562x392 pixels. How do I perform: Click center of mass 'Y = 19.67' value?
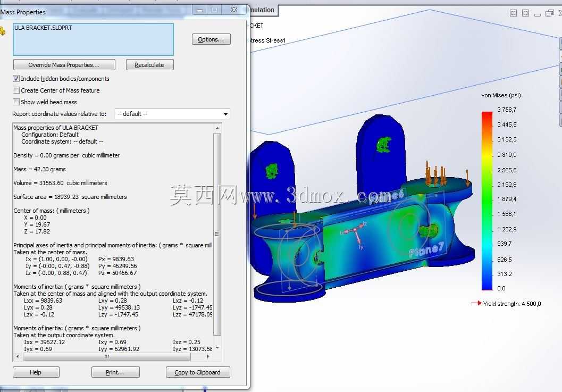point(37,224)
